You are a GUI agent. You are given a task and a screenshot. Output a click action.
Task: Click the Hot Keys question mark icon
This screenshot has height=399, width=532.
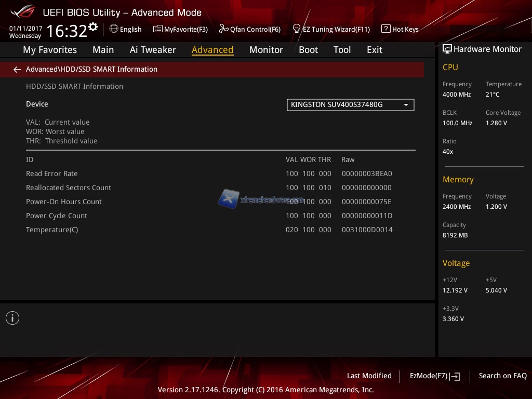[385, 29]
